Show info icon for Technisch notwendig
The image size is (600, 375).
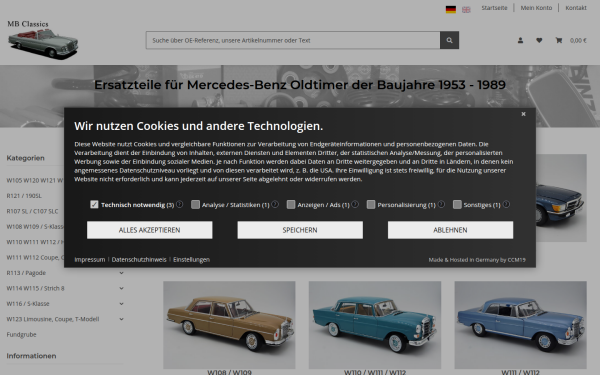[179, 204]
